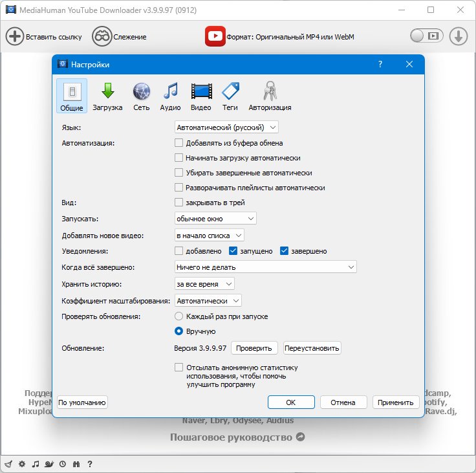The height and width of the screenshot is (473, 476).
Task: Switch to the Теги tab
Action: coord(230,96)
